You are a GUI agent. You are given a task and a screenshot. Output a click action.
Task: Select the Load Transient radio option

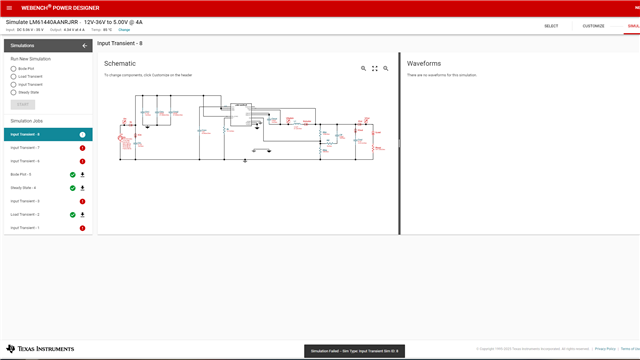click(x=13, y=77)
